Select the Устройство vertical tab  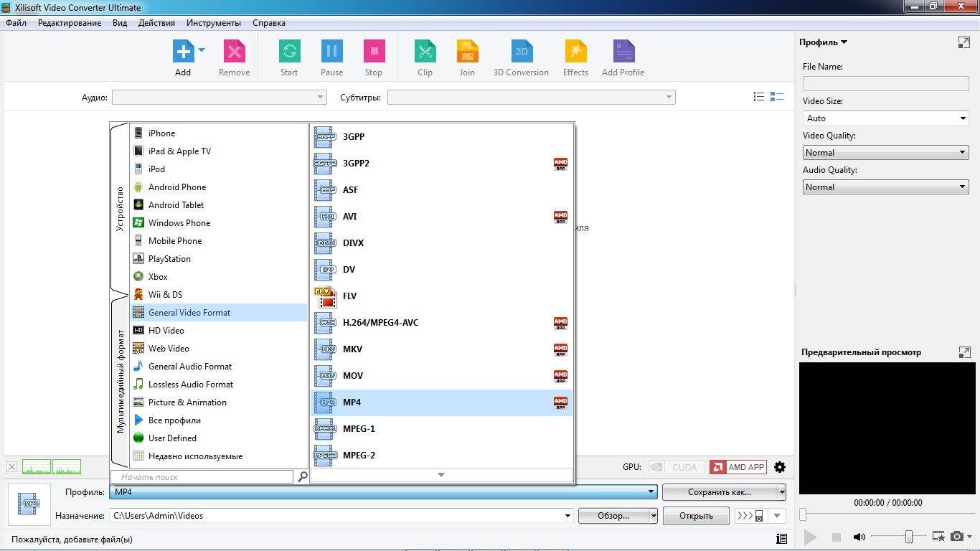click(x=120, y=208)
